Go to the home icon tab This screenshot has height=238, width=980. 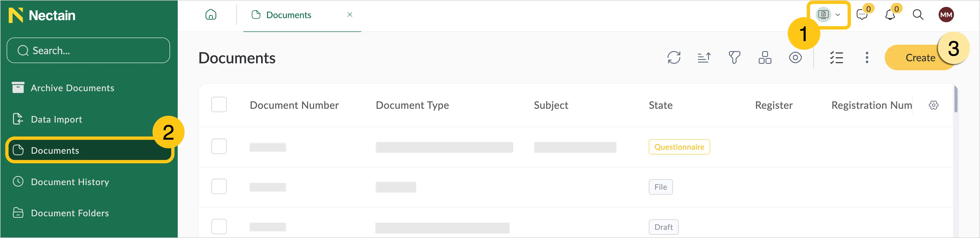(211, 15)
